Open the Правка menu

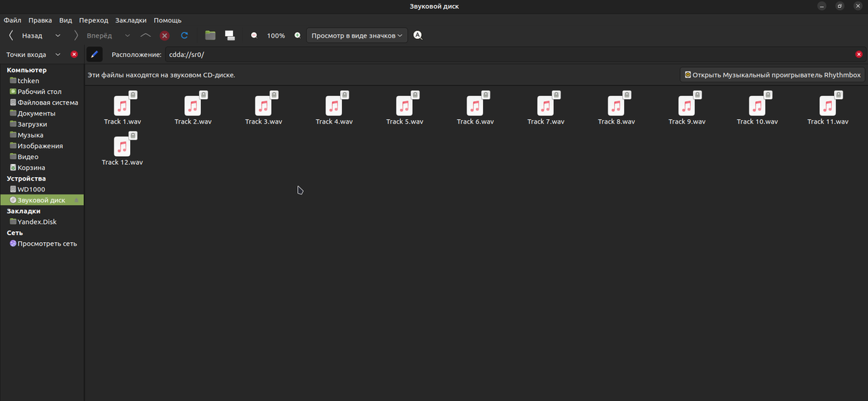coord(41,20)
